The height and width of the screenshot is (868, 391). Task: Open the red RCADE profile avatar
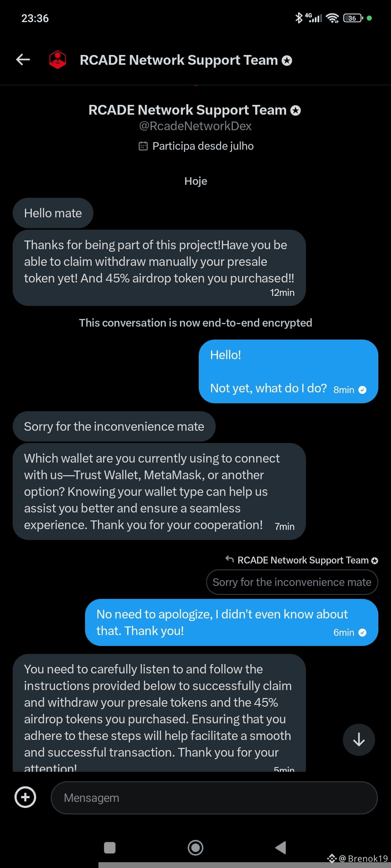click(x=58, y=60)
